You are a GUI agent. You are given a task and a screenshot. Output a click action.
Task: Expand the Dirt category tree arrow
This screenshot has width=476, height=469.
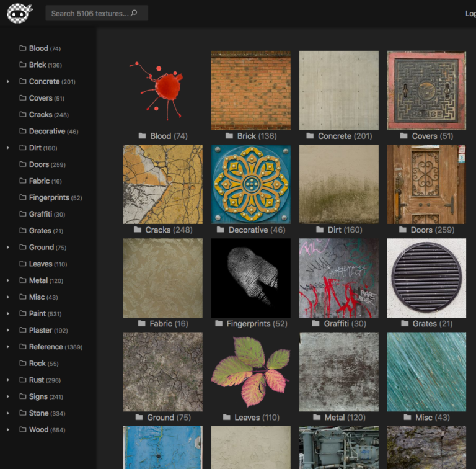[x=8, y=148]
